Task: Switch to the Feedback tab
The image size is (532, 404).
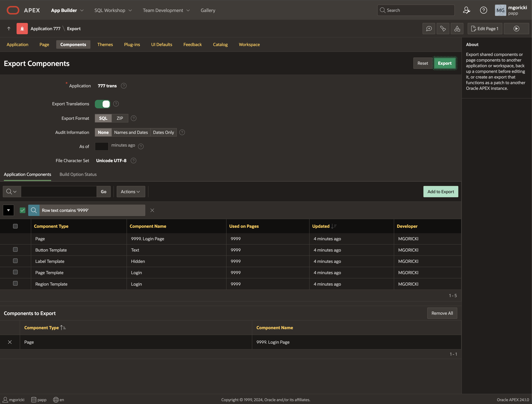Action: [x=192, y=44]
